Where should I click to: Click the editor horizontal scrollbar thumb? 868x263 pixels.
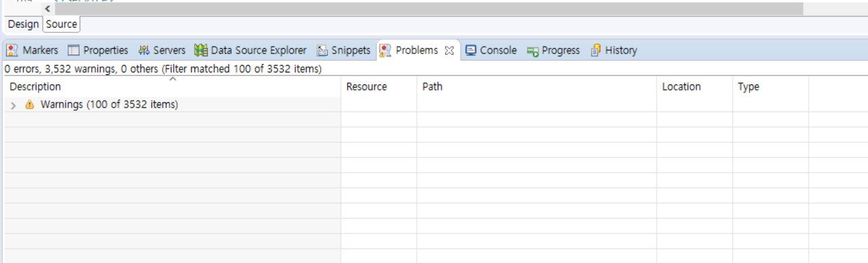(x=429, y=9)
